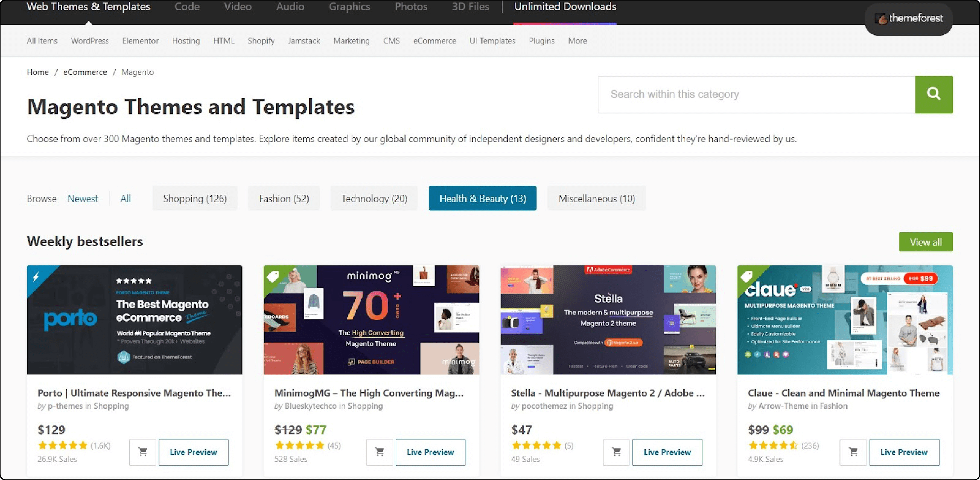Visit author Arrow-Theme profile

pos(783,406)
